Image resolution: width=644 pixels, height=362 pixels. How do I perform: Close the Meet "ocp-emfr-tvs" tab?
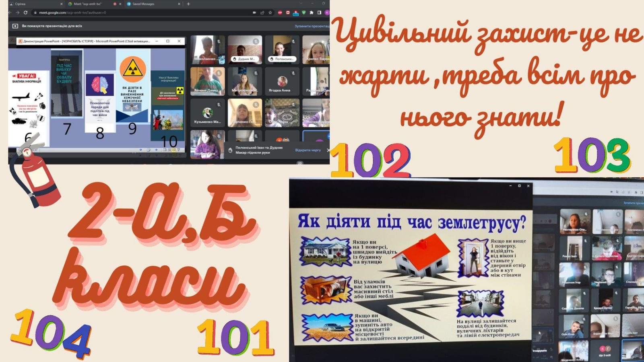pyautogui.click(x=121, y=4)
